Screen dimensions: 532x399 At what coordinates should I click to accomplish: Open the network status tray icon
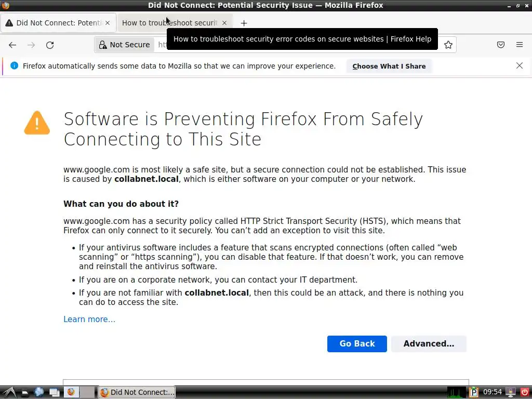[x=511, y=392]
